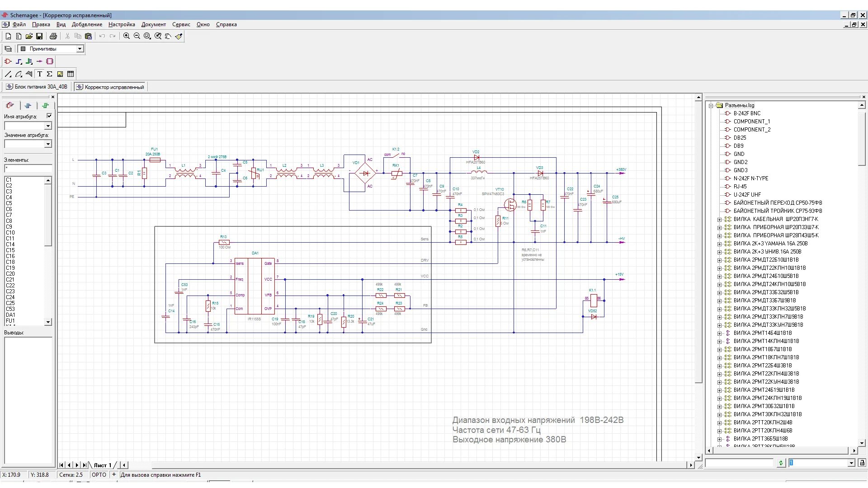Click the layers stack icon
Screen dimensions: 868x488
point(8,49)
